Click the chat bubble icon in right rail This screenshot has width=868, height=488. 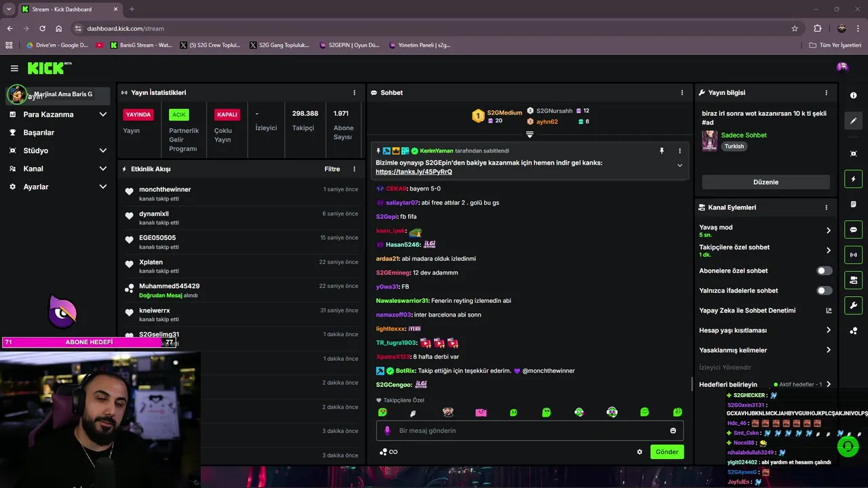tap(853, 230)
